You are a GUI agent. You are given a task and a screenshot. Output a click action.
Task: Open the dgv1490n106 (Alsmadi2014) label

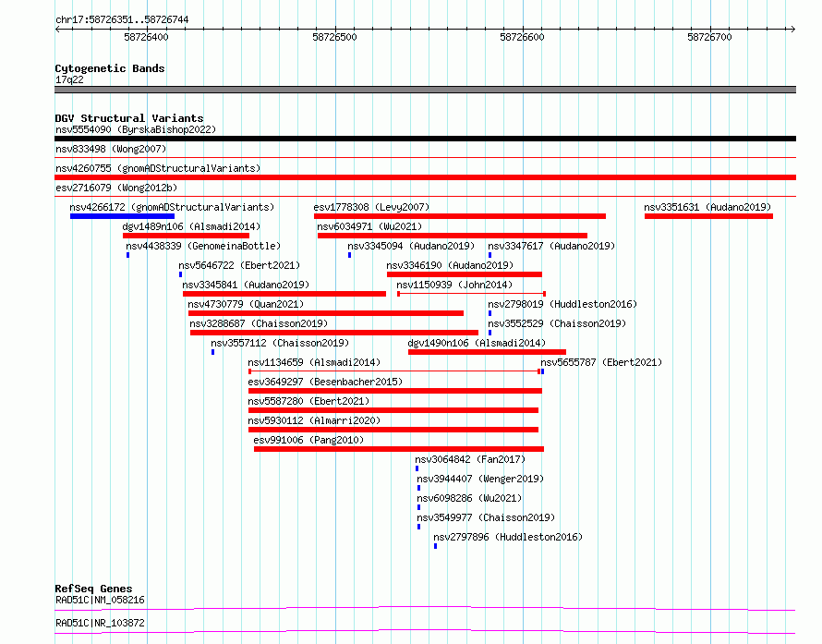[477, 343]
